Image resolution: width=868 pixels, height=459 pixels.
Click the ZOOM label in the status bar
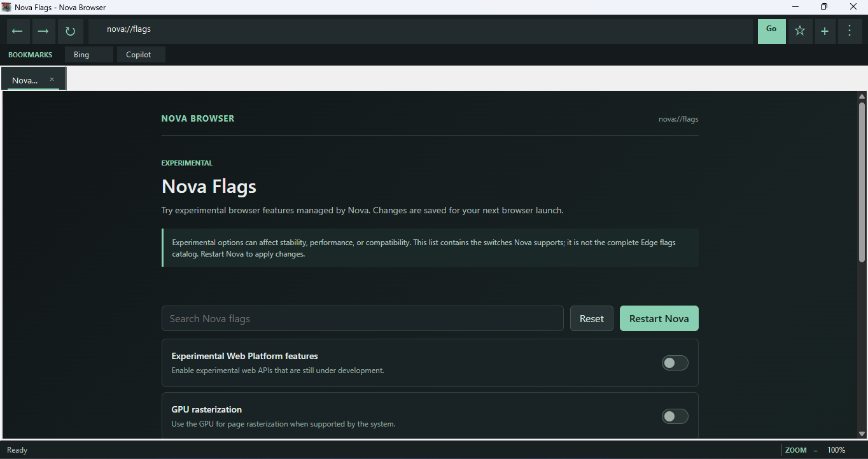pos(796,450)
